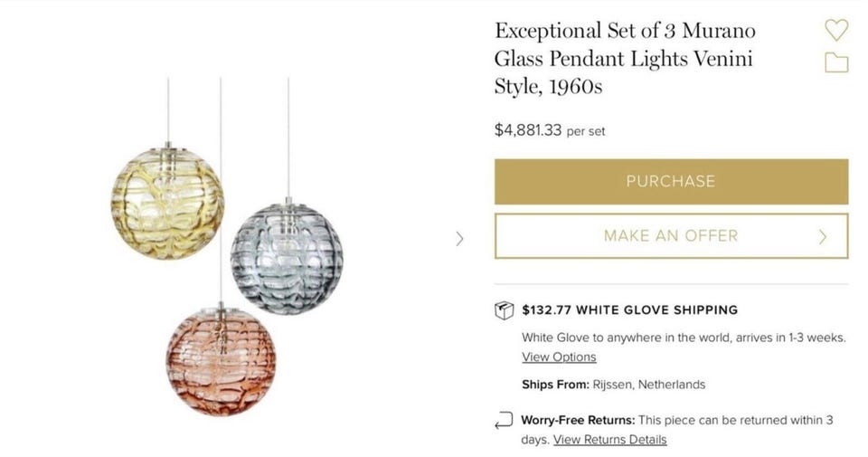Click the Worry-Free Returns bold label

click(578, 420)
